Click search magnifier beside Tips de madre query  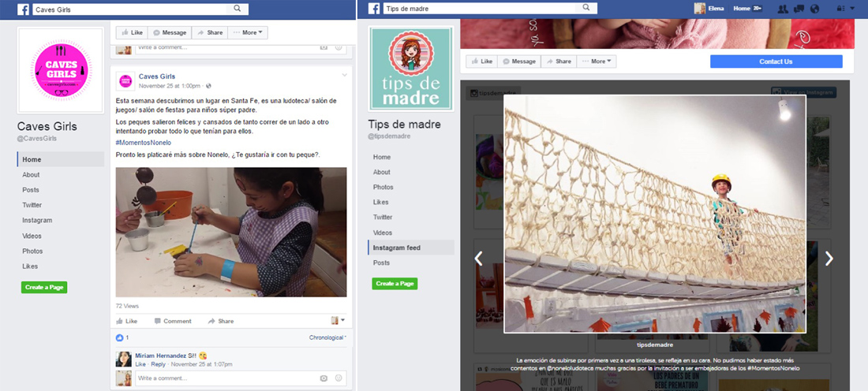(586, 9)
